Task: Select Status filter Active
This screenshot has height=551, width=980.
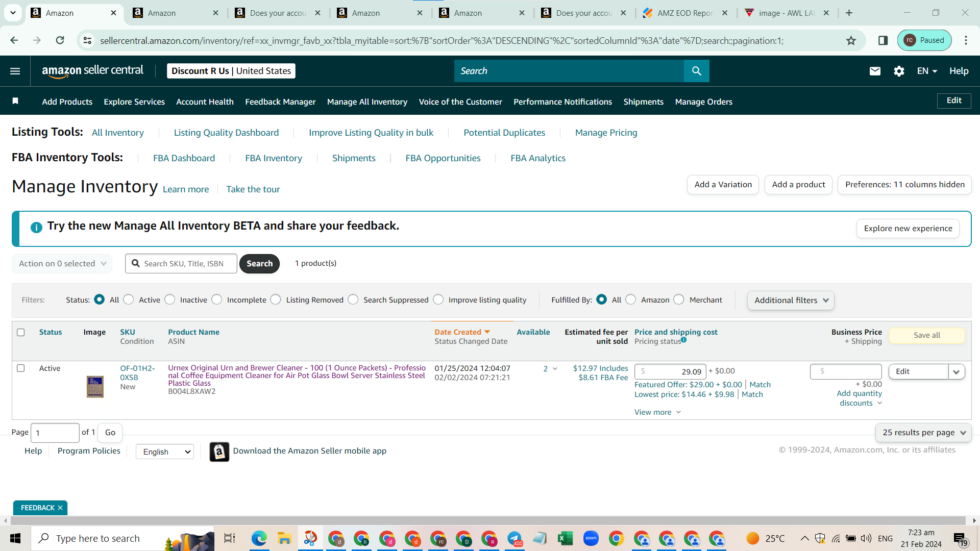Action: 129,300
